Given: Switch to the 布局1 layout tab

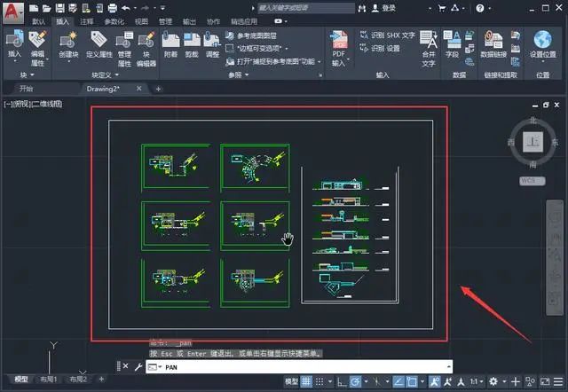Looking at the screenshot, I should coord(49,379).
